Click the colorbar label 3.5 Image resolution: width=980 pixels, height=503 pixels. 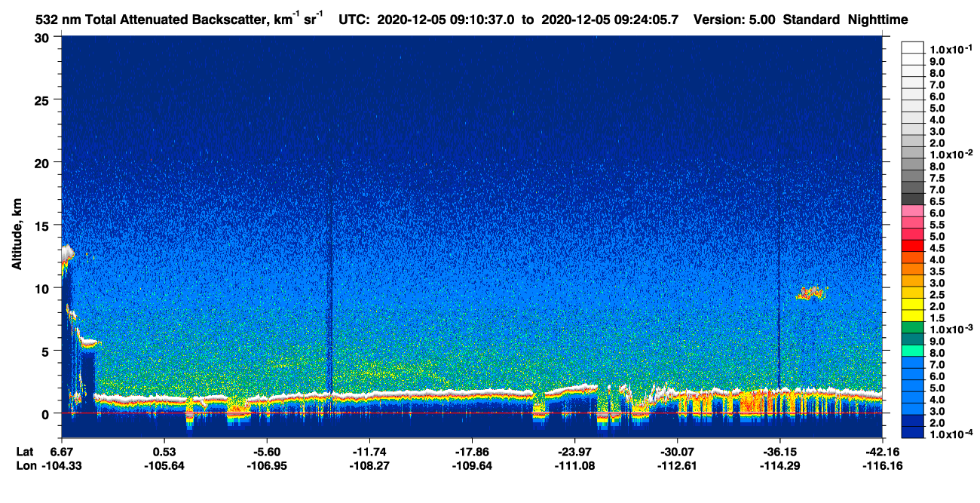pyautogui.click(x=936, y=271)
